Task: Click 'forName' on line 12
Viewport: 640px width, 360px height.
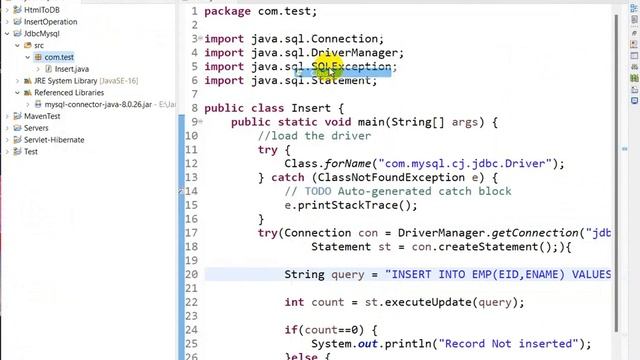Action: pos(348,164)
